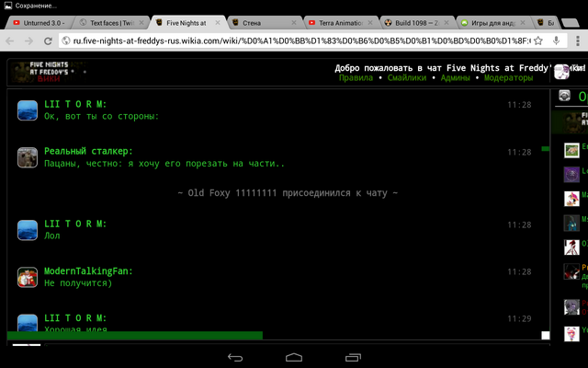
Task: Open the Chrome three-dot menu
Action: click(577, 40)
